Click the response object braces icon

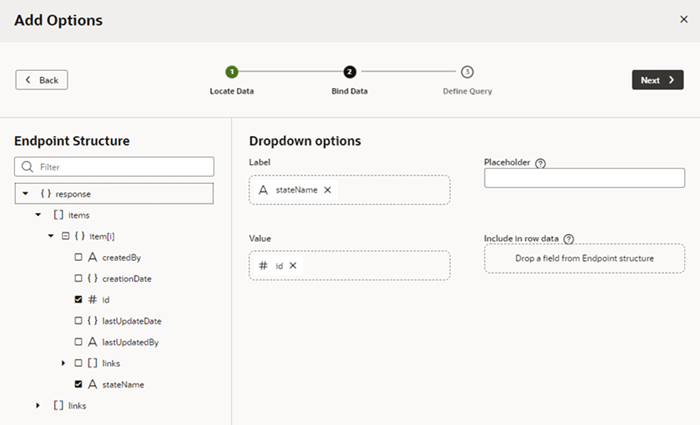point(46,193)
